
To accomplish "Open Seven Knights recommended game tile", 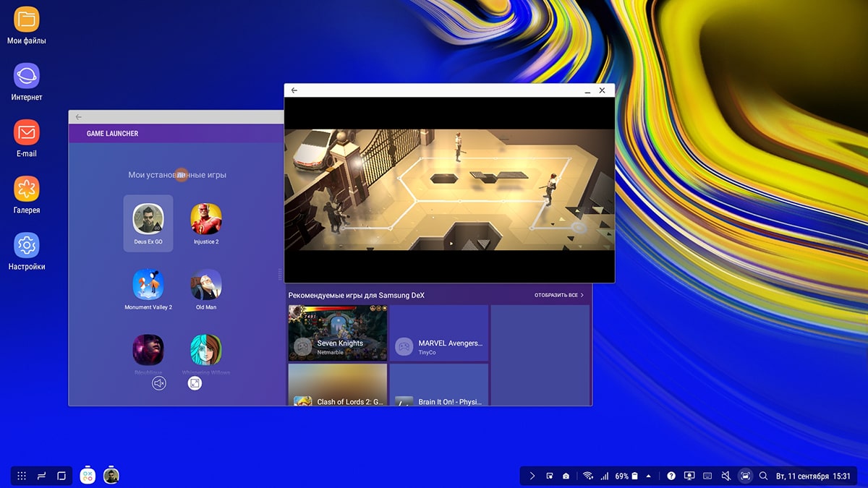I will tap(338, 333).
